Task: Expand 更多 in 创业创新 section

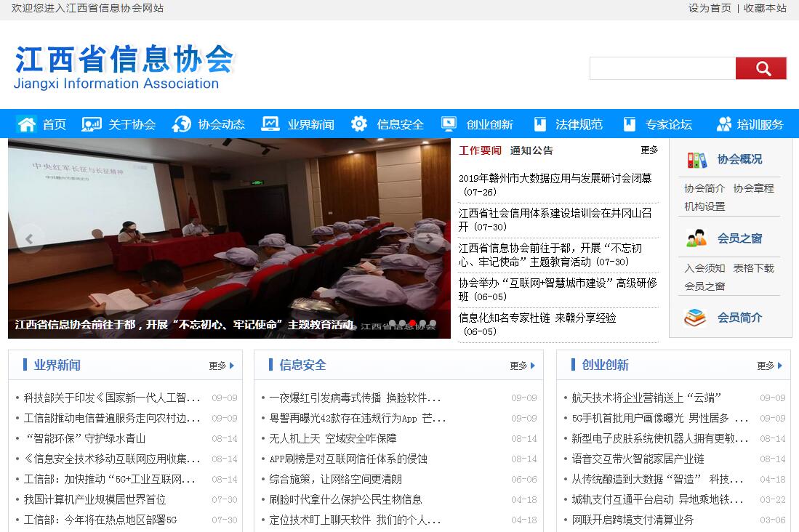Action: [x=769, y=366]
